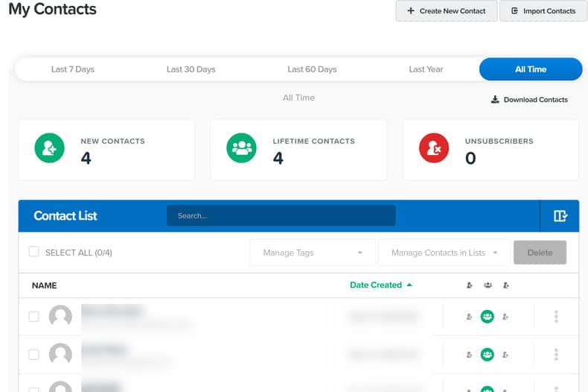The height and width of the screenshot is (392, 588).
Task: Choose the Last 60 Days tab
Action: (x=312, y=69)
